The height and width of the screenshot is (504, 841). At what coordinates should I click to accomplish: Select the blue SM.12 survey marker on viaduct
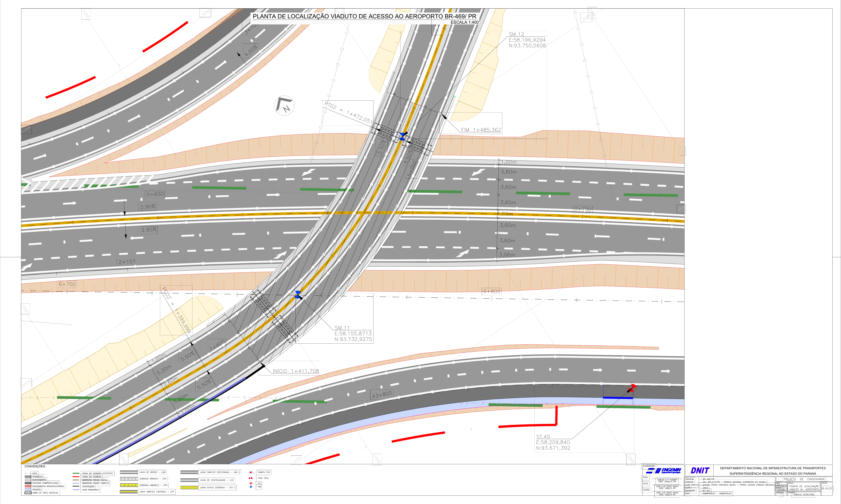point(403,136)
